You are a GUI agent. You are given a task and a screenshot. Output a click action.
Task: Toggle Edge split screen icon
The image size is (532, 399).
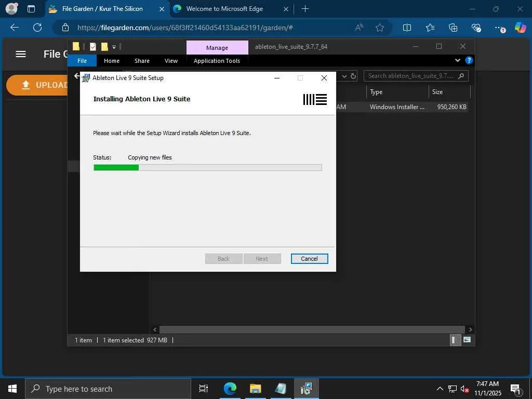pyautogui.click(x=407, y=28)
